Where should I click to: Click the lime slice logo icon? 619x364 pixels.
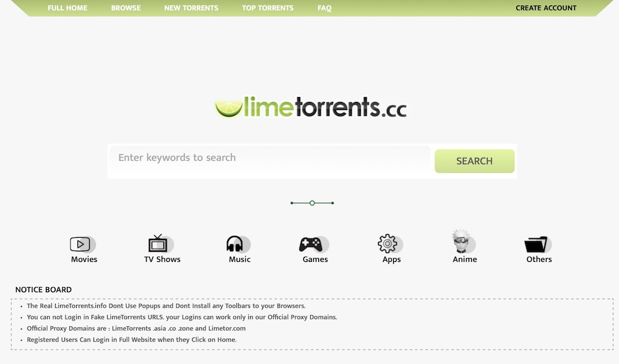228,108
